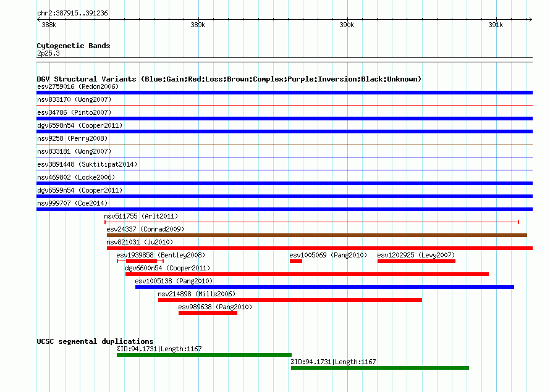The width and height of the screenshot is (550, 392).
Task: Click blue gain bar of esv1005138
Action: click(325, 287)
